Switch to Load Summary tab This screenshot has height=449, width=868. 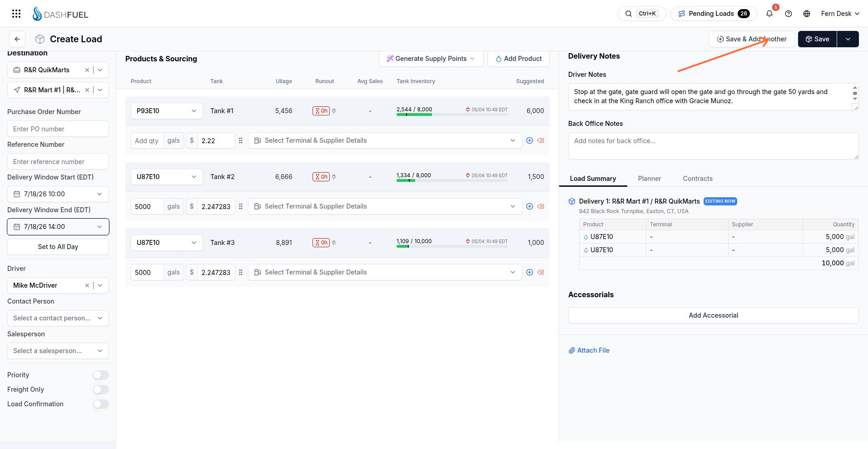(x=593, y=179)
